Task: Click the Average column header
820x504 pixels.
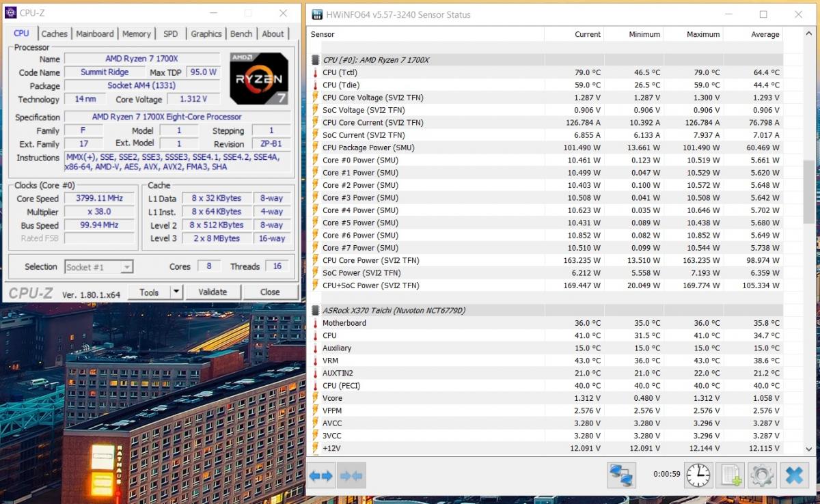Action: point(753,34)
